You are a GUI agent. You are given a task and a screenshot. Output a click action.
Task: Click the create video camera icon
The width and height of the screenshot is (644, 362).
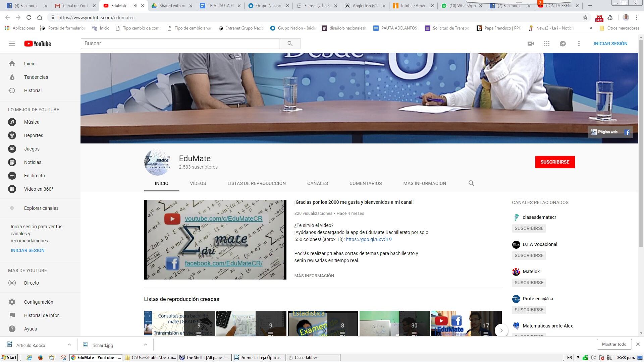[530, 44]
